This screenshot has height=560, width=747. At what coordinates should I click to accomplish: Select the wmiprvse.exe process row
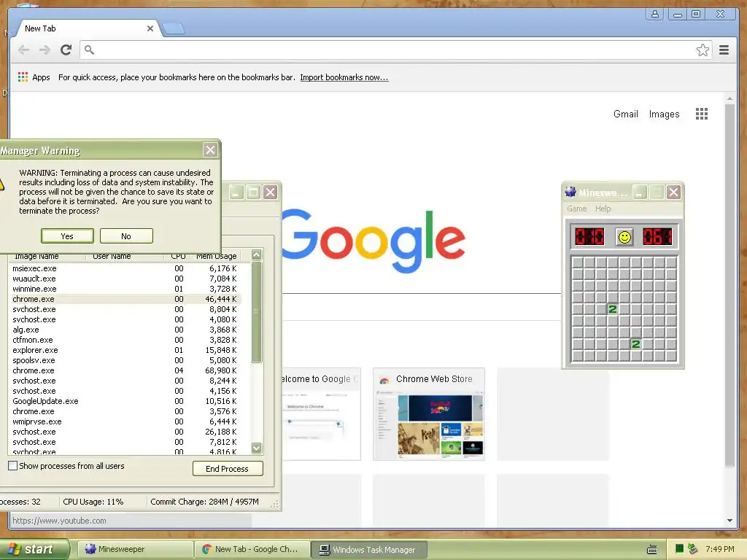(126, 421)
